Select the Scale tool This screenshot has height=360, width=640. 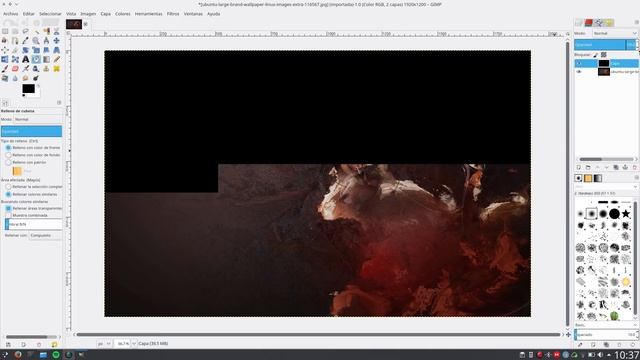[x=36, y=50]
